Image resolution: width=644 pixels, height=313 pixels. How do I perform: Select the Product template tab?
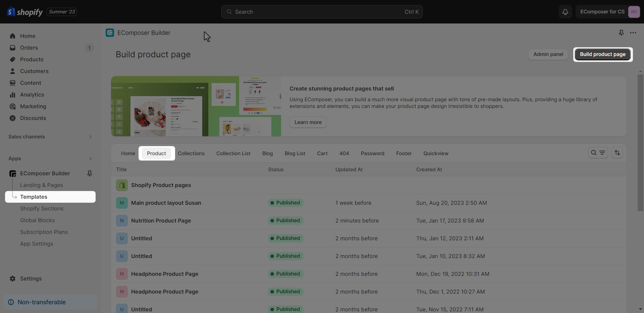[x=156, y=153]
